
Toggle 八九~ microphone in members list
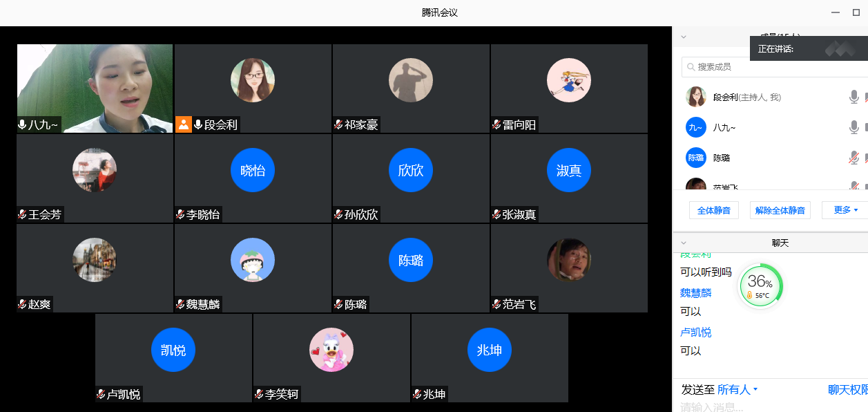pyautogui.click(x=854, y=127)
